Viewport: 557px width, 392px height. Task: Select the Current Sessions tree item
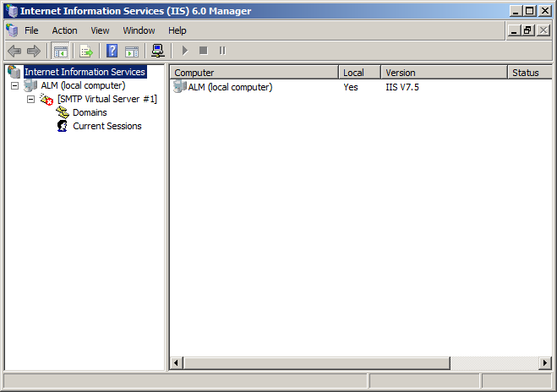pos(107,126)
